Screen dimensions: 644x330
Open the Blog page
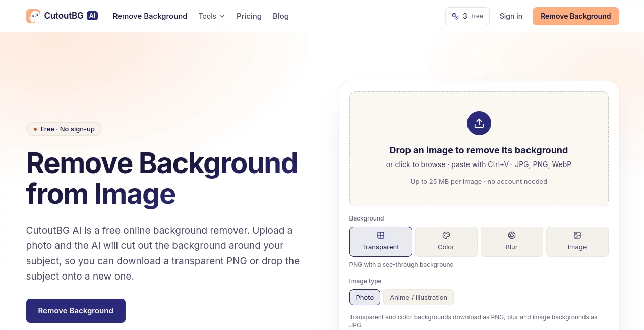pyautogui.click(x=281, y=16)
